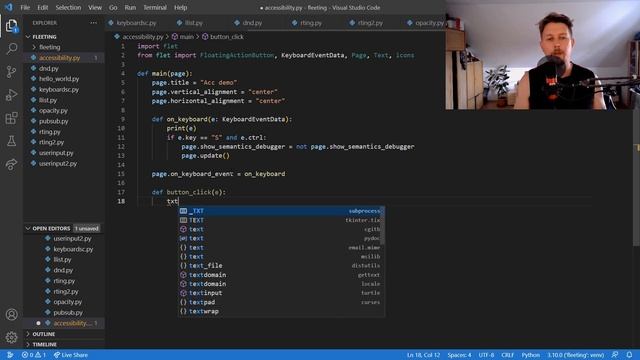Click the VS Code logo icon

click(8, 7)
